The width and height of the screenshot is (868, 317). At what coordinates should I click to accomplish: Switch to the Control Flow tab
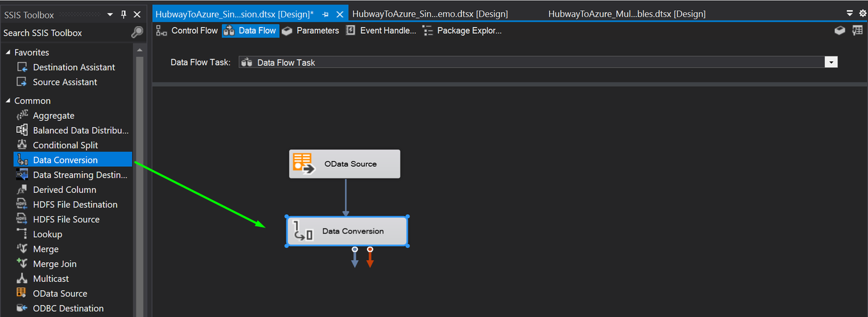187,31
